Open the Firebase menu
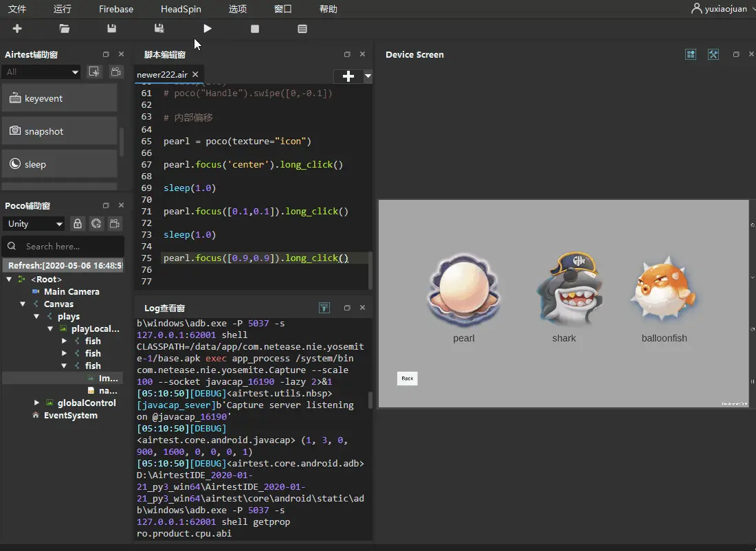 116,9
